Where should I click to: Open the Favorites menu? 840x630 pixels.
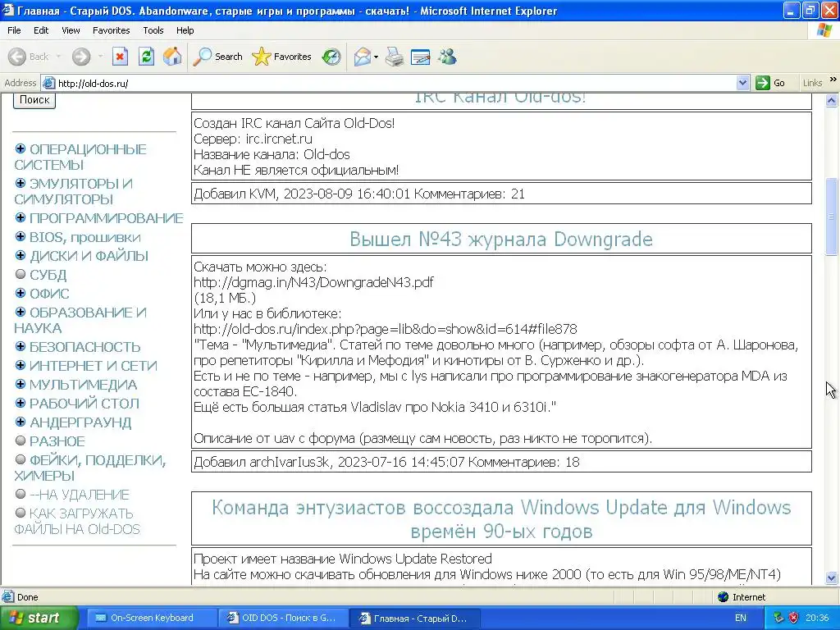click(111, 30)
